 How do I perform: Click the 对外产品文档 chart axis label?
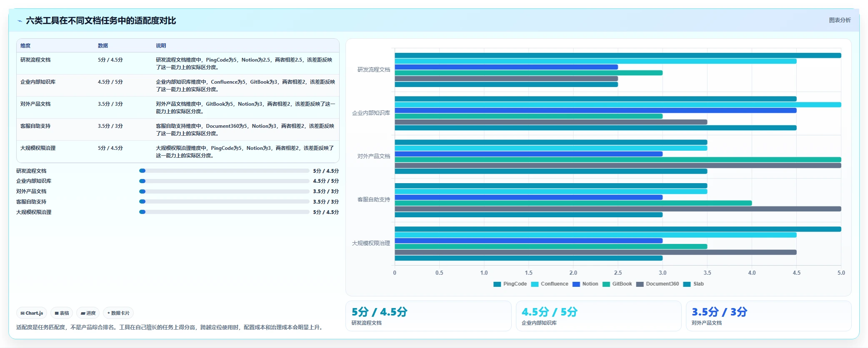coord(374,156)
